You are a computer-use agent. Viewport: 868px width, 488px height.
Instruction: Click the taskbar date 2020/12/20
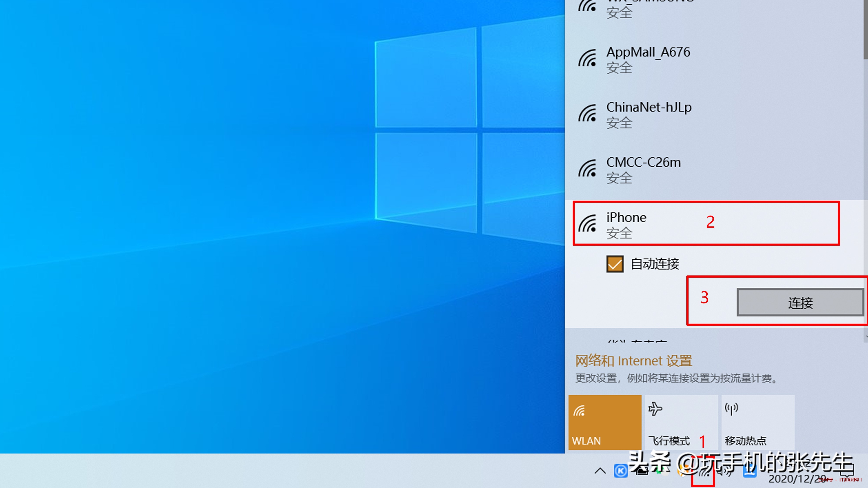point(797,479)
